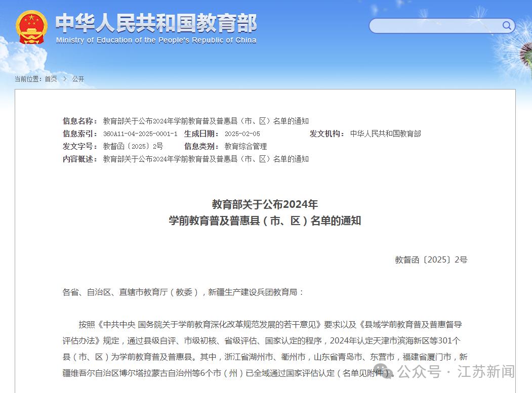Click the search magnifier icon
Viewport: 532px width, 393px height.
[507, 25]
